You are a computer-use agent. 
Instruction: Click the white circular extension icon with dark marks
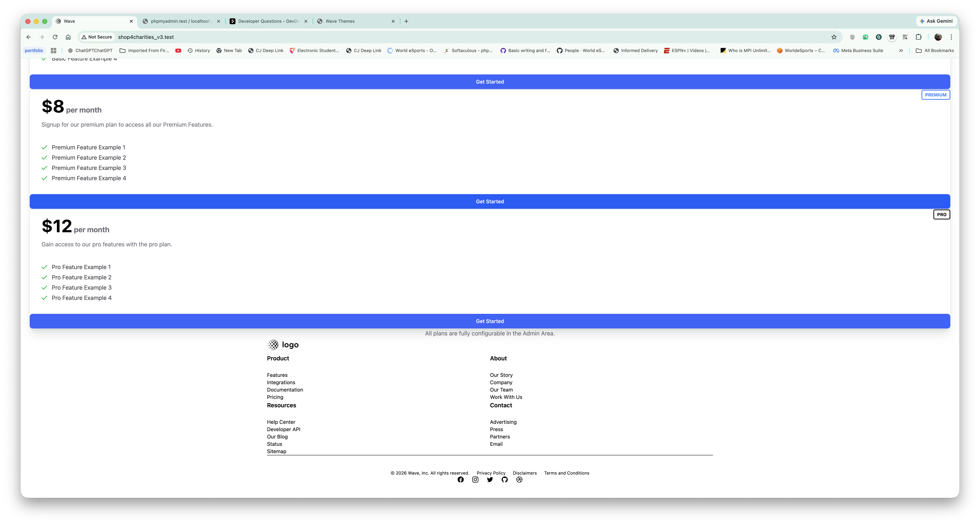tap(892, 37)
